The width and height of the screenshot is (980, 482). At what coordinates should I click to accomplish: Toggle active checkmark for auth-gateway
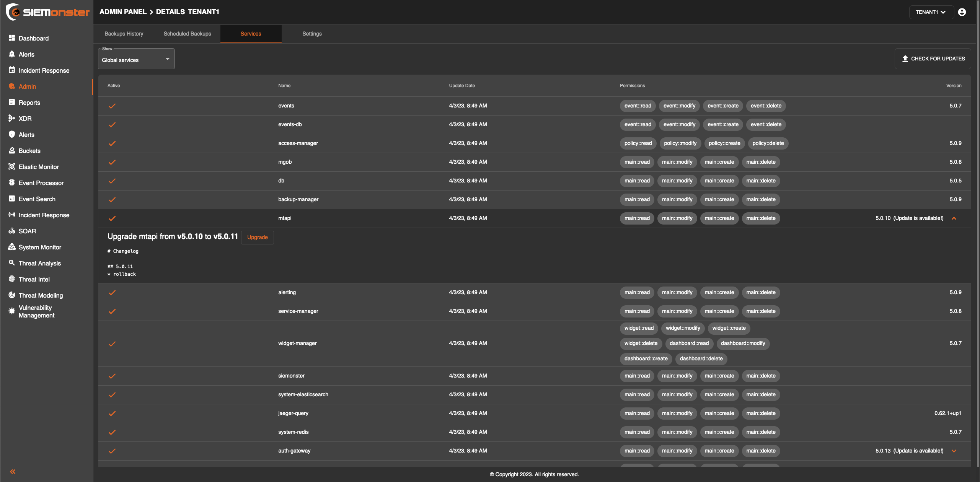point(112,451)
